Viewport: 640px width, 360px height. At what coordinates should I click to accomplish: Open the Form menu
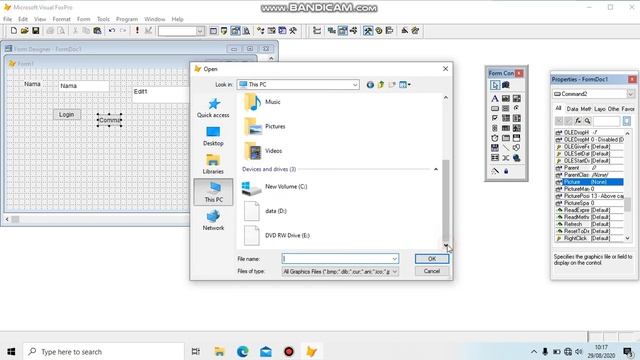click(83, 19)
